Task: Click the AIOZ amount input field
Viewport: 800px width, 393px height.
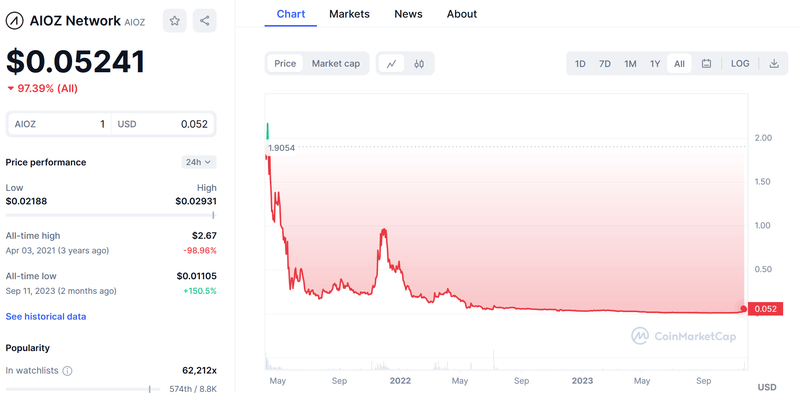Action: 58,124
